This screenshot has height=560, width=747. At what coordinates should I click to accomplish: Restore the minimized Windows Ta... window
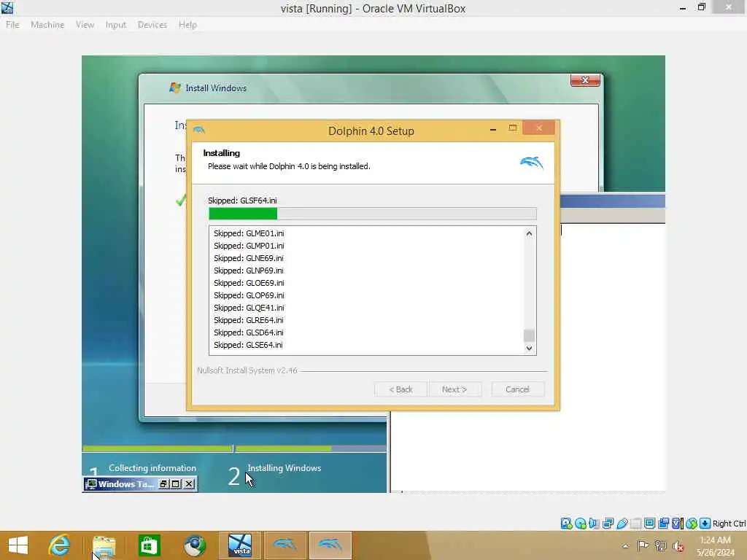click(x=163, y=484)
